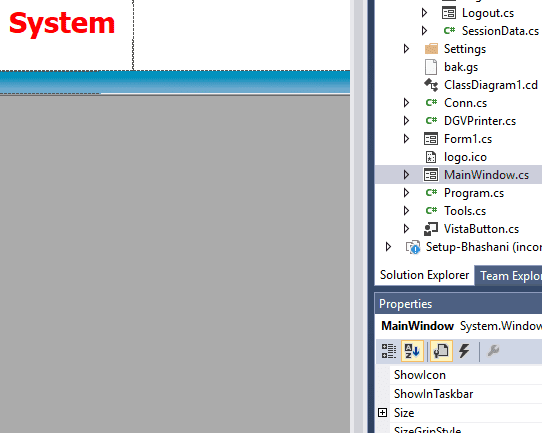Select Program.cs in the solution tree
This screenshot has height=433, width=542.
(x=474, y=193)
